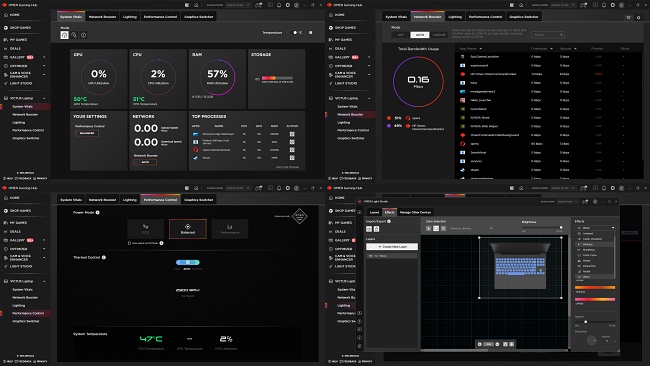Set Network Booster mode to CUSTOM
This screenshot has height=366, width=650.
tap(439, 35)
